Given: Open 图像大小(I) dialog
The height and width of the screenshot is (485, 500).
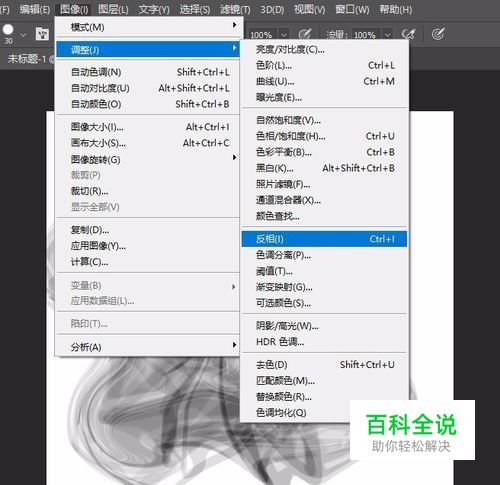Looking at the screenshot, I should point(148,127).
